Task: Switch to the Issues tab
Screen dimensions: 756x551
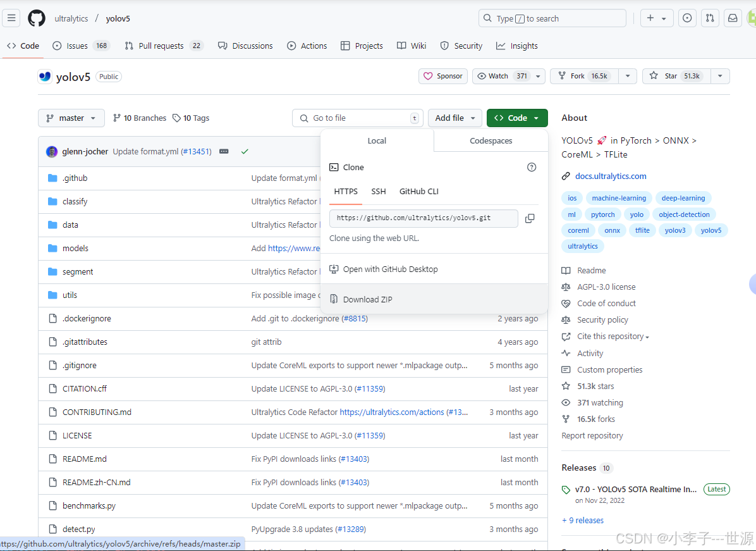Action: coord(82,46)
